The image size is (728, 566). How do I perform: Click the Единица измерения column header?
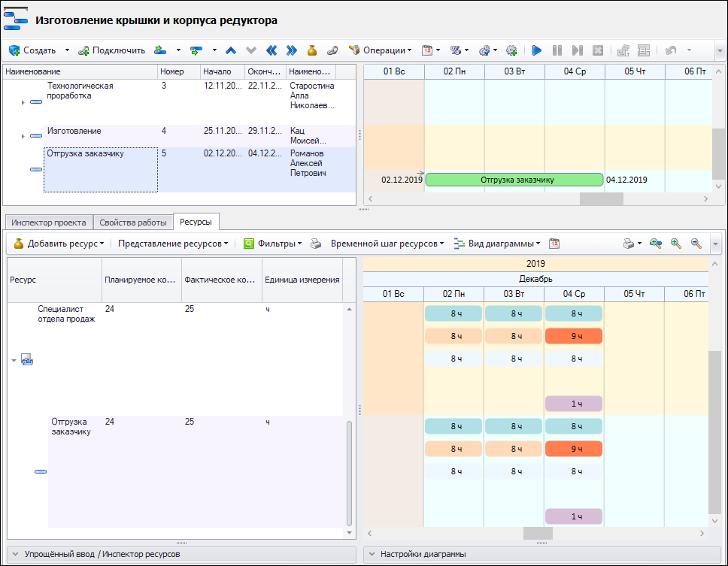(x=302, y=280)
